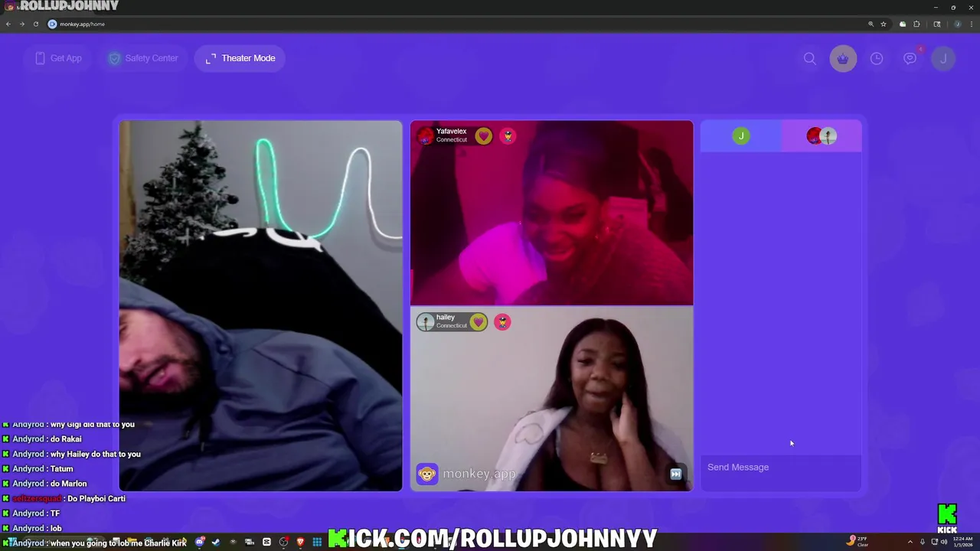The image size is (980, 551).
Task: Bookmark this page with the star icon
Action: click(884, 24)
